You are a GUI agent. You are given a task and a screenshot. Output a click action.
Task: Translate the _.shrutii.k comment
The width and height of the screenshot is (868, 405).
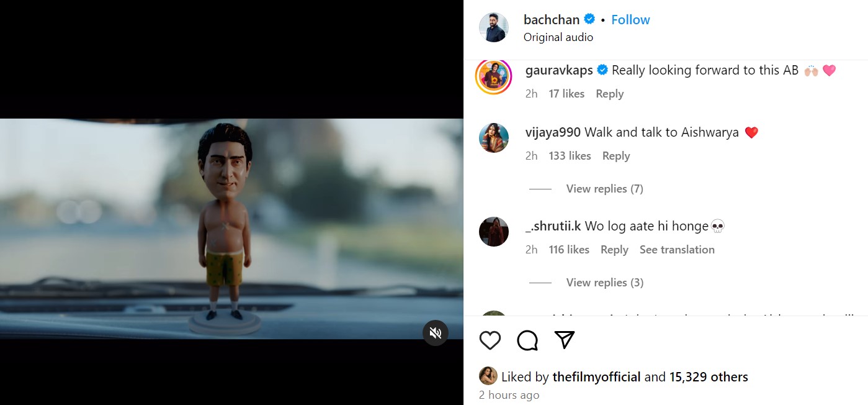(x=677, y=250)
